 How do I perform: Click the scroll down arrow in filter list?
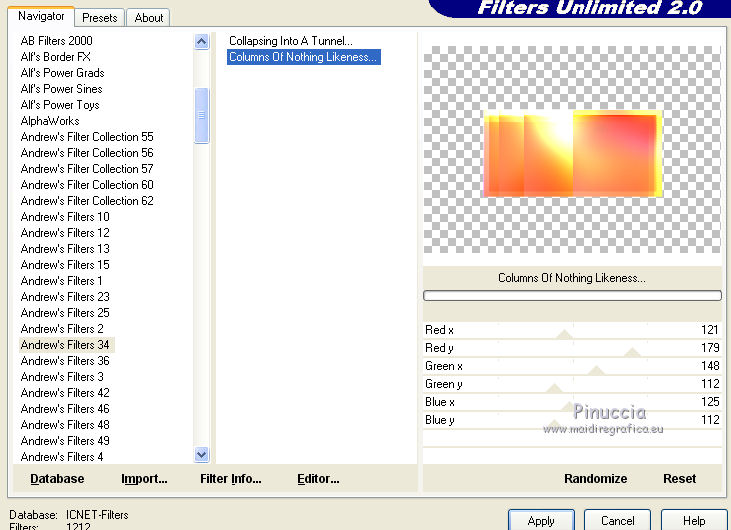(x=201, y=454)
